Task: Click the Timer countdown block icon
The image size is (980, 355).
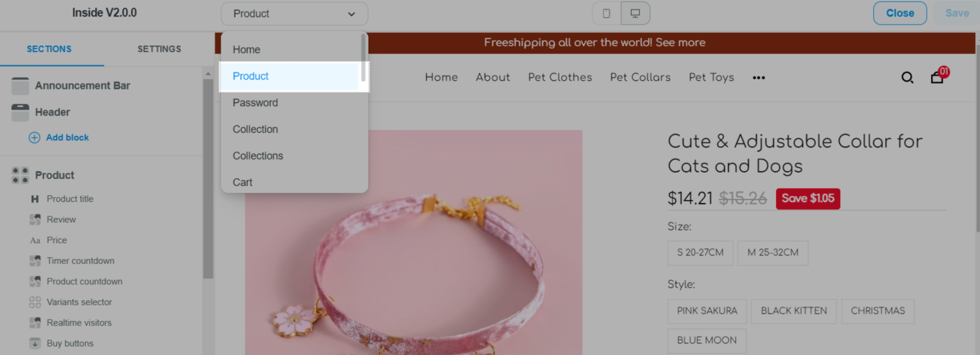Action: pyautogui.click(x=35, y=261)
